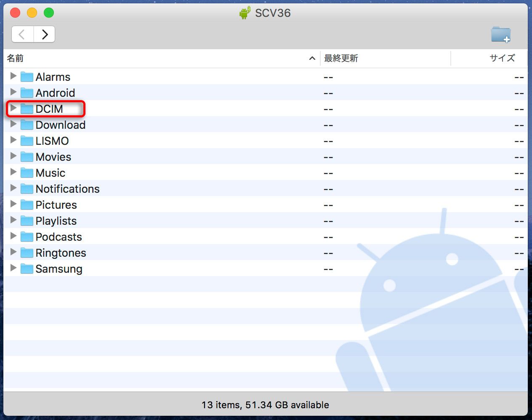The width and height of the screenshot is (532, 420).
Task: Click the Pictures folder name
Action: [x=56, y=205]
